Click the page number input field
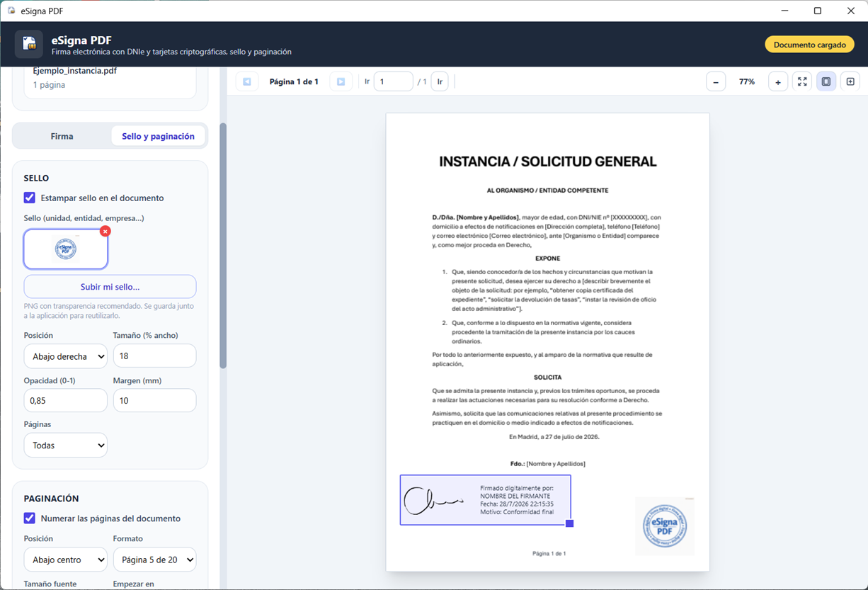This screenshot has width=868, height=590. coord(393,81)
